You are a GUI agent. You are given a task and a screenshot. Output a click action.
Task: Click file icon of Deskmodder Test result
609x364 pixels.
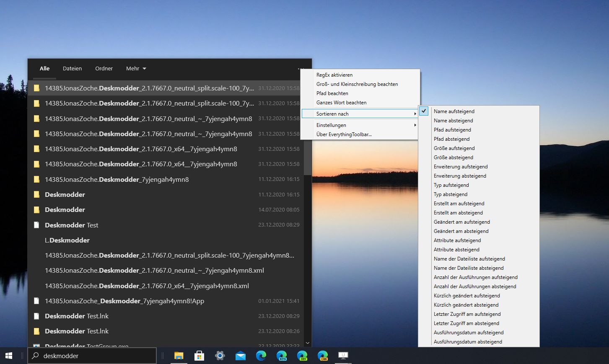(36, 225)
